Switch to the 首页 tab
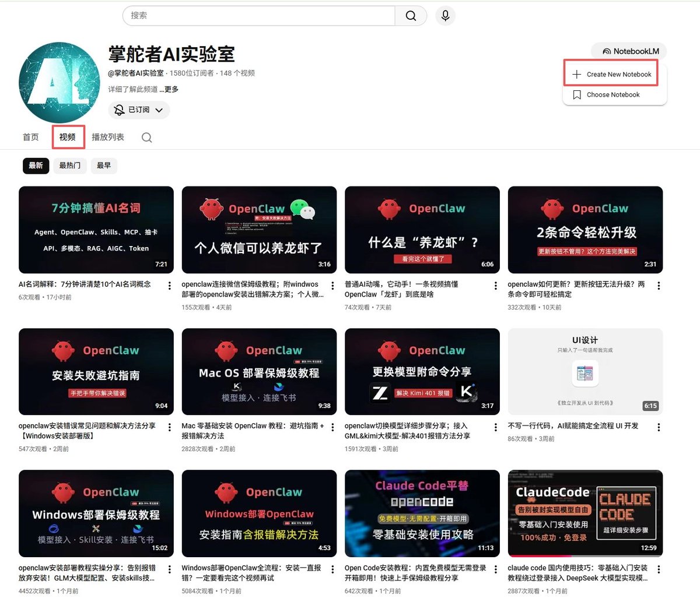 click(x=31, y=137)
